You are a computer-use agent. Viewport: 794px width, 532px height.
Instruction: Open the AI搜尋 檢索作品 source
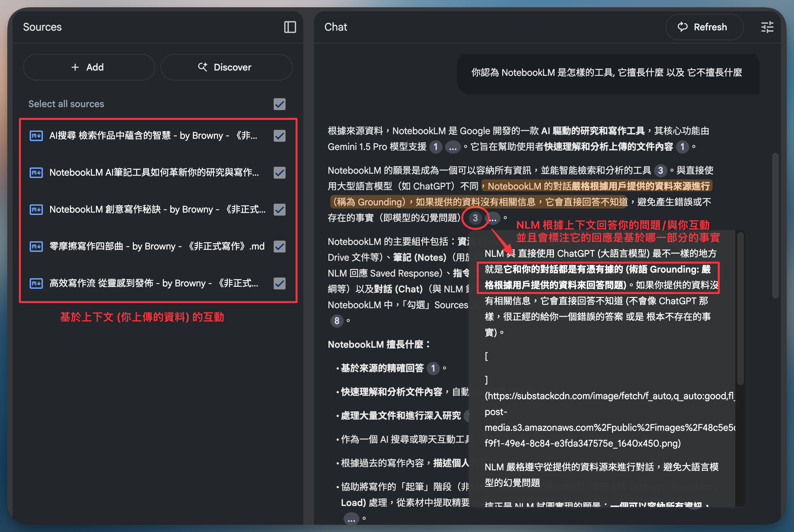tap(153, 136)
